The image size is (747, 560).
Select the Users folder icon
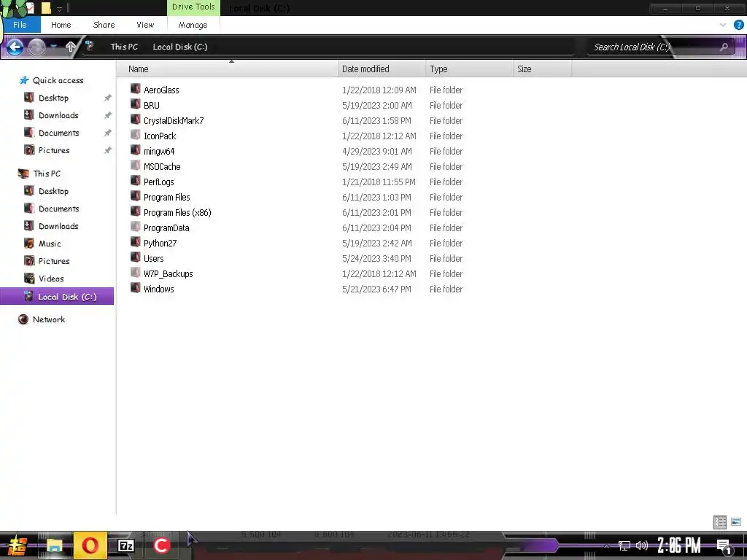[135, 257]
